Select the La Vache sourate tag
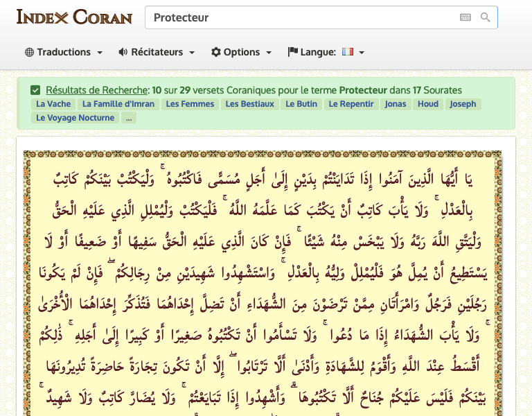The image size is (532, 416). [x=53, y=104]
